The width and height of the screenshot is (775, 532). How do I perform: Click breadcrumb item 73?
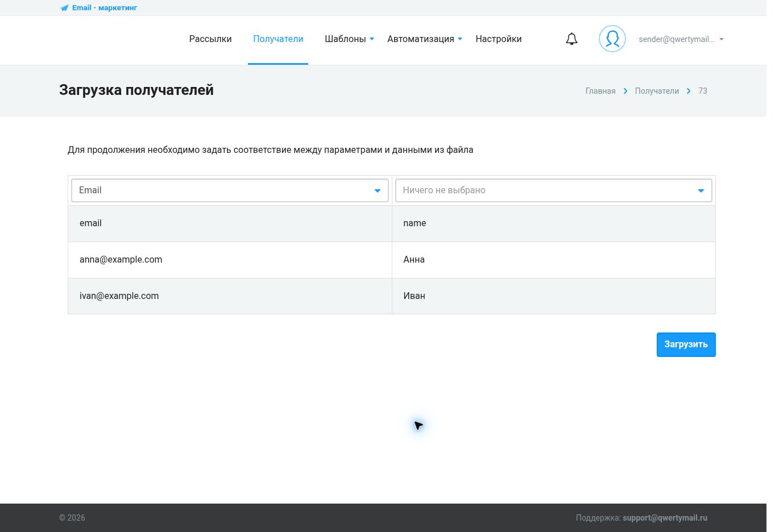703,91
